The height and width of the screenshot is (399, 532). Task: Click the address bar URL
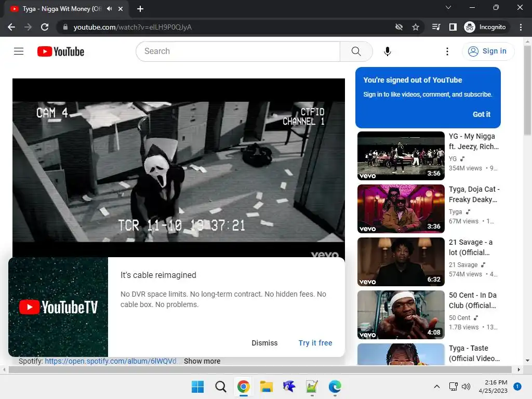132,27
